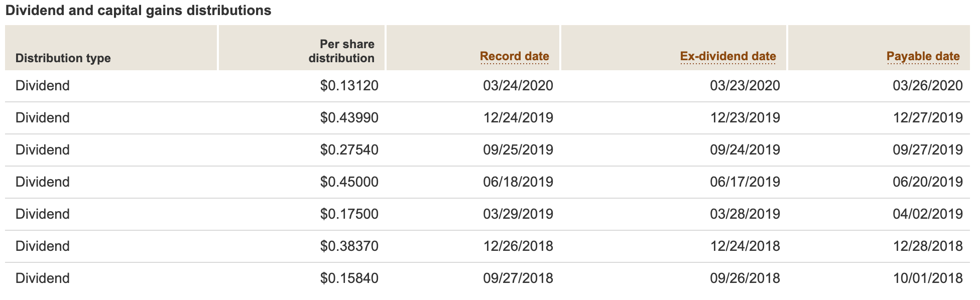Open the Payable date header link
Image resolution: width=980 pixels, height=300 pixels.
pyautogui.click(x=923, y=56)
